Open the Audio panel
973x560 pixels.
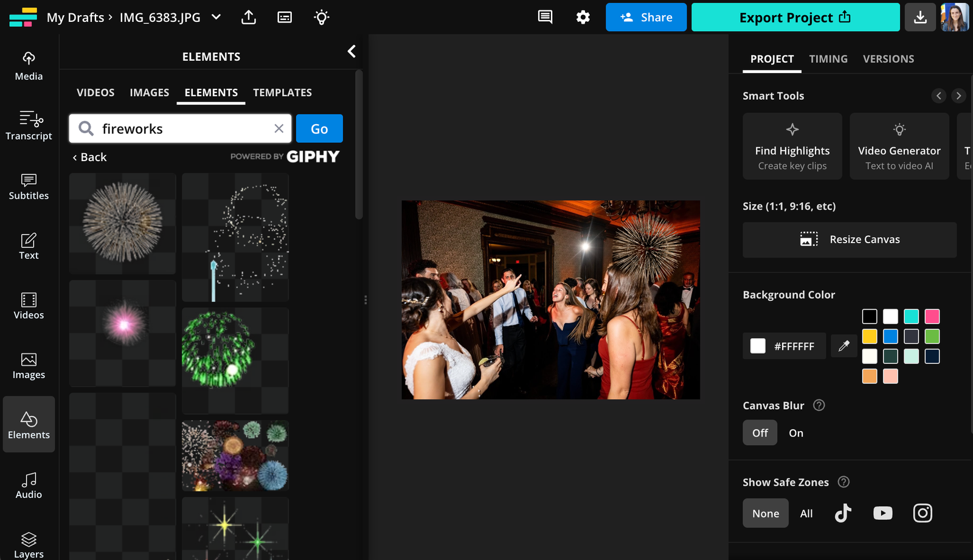(x=29, y=485)
